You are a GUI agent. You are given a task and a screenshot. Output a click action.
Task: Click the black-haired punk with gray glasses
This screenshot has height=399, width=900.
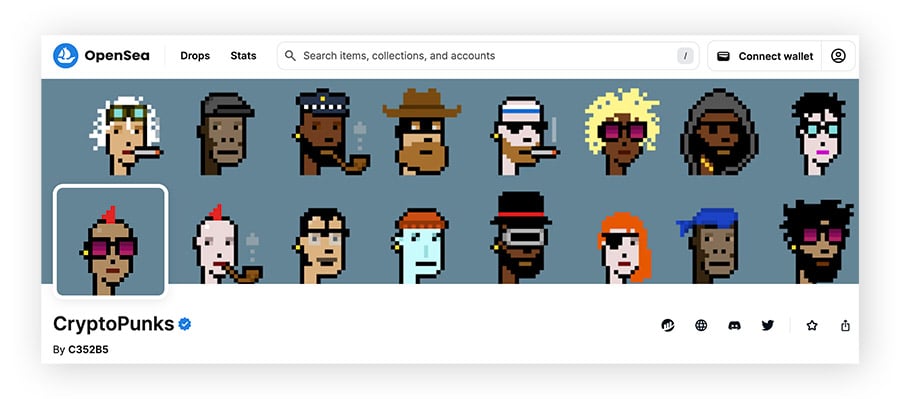click(321, 246)
